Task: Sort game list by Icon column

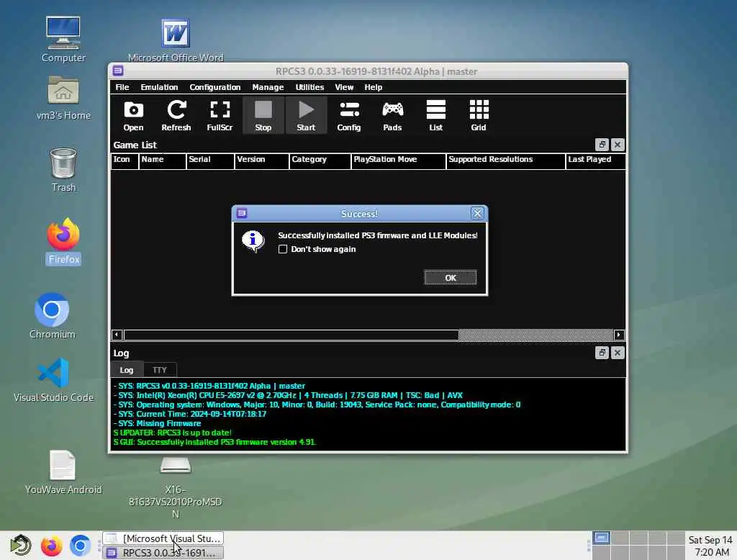Action: [125, 160]
